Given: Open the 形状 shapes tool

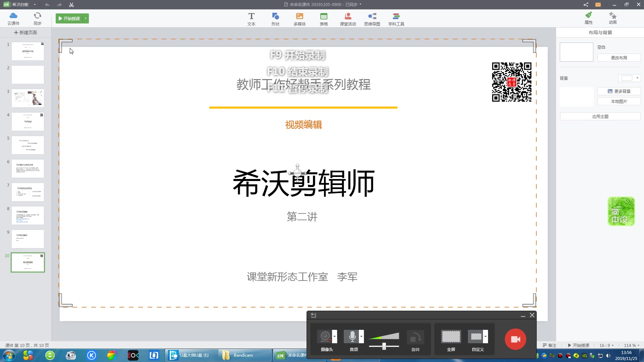Looking at the screenshot, I should coord(275,19).
